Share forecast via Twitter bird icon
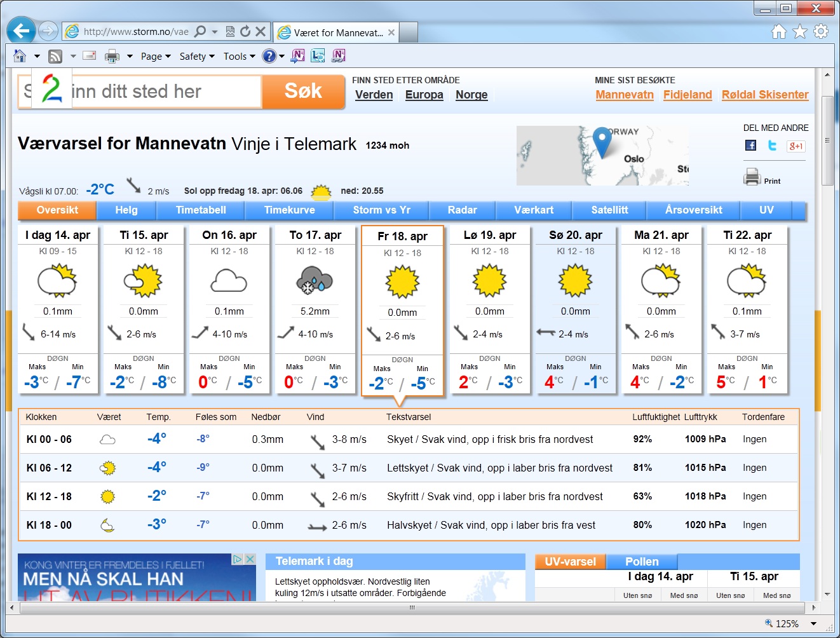 pos(772,146)
